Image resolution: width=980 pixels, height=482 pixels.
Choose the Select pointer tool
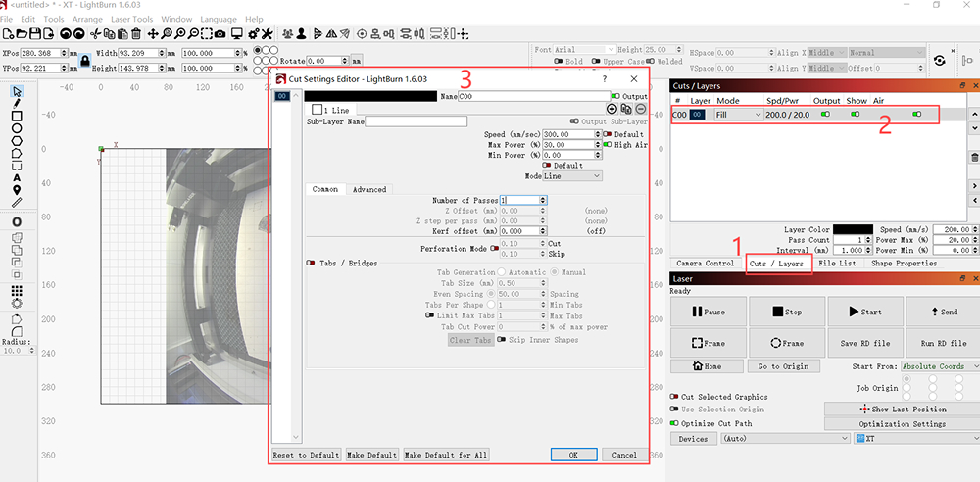pos(17,92)
